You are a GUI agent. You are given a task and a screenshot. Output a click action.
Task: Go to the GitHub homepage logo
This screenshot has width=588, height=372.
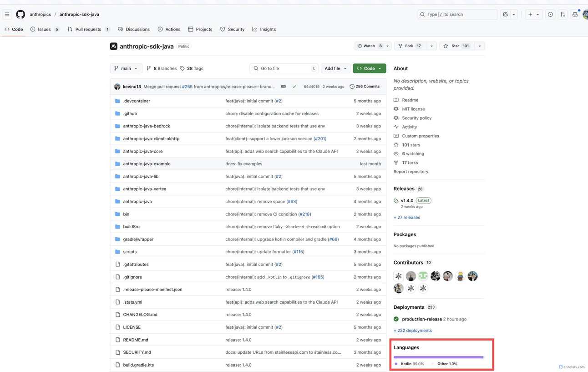20,15
